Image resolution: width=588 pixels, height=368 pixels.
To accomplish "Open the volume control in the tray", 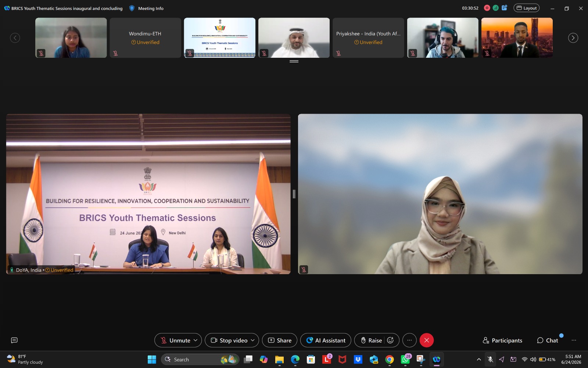I will click(533, 360).
